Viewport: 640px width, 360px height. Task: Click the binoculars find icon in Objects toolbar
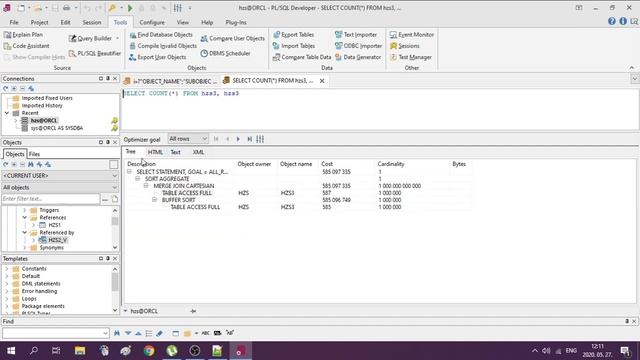tap(31, 164)
